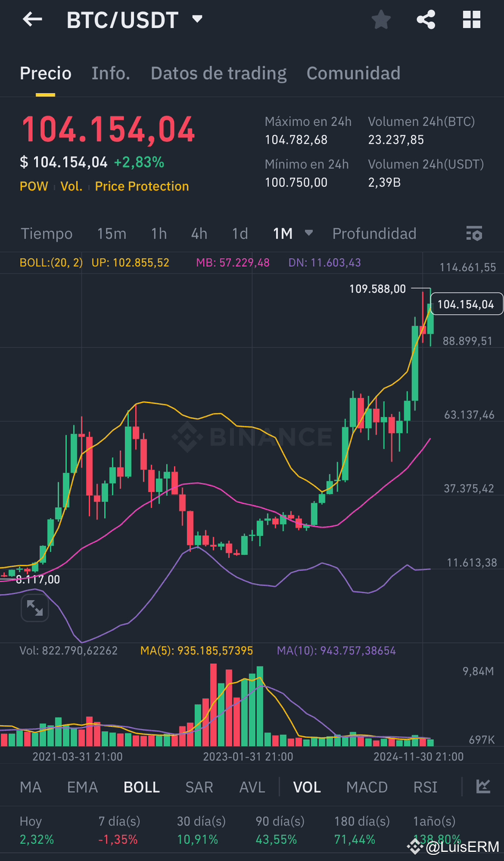Show the Profundidad depth chart
The height and width of the screenshot is (861, 504).
pos(374,234)
